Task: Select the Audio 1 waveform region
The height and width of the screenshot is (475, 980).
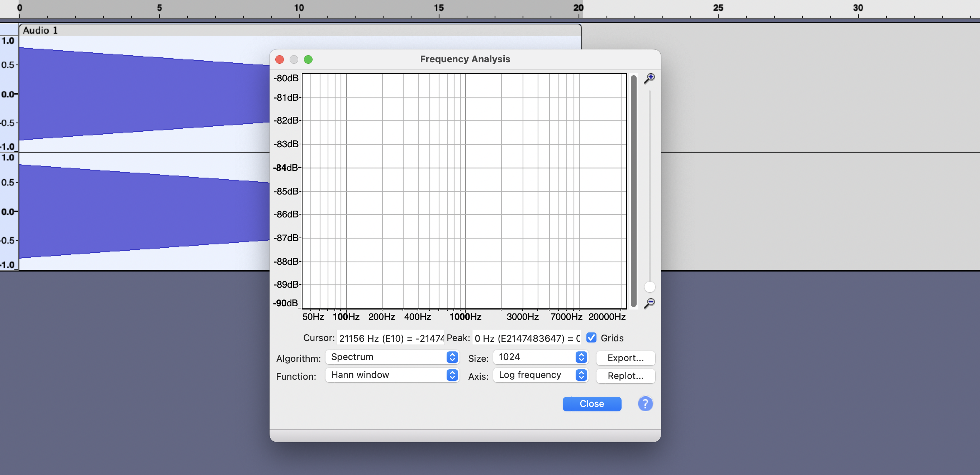Action: (x=133, y=95)
